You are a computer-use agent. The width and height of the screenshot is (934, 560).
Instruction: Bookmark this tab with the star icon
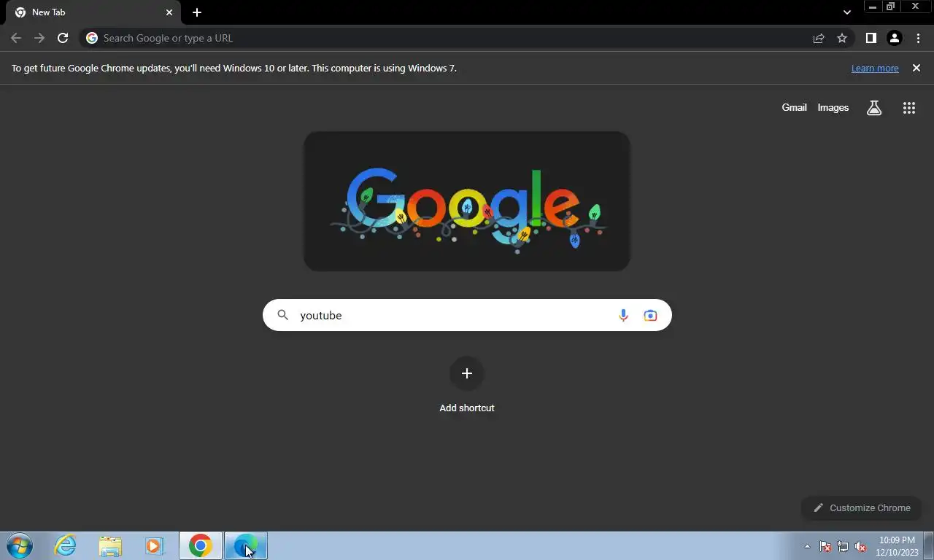[x=842, y=38]
